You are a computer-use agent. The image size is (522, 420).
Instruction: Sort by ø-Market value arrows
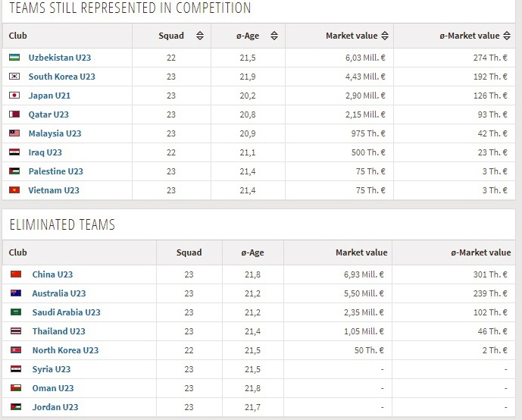coord(505,36)
